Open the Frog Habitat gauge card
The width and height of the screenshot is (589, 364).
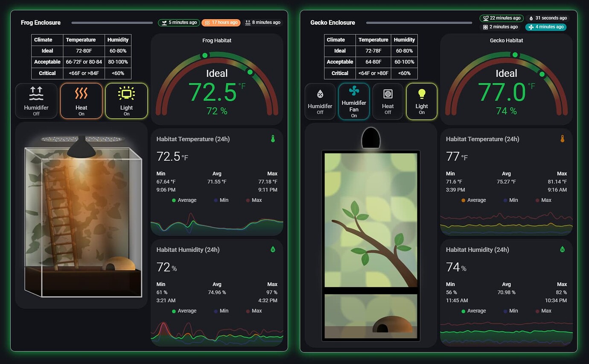tap(217, 79)
